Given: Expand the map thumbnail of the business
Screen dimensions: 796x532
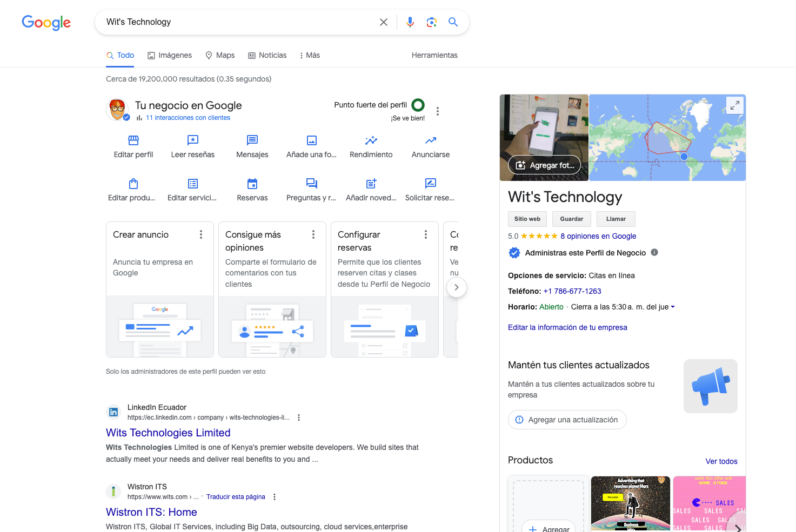Looking at the screenshot, I should (734, 105).
